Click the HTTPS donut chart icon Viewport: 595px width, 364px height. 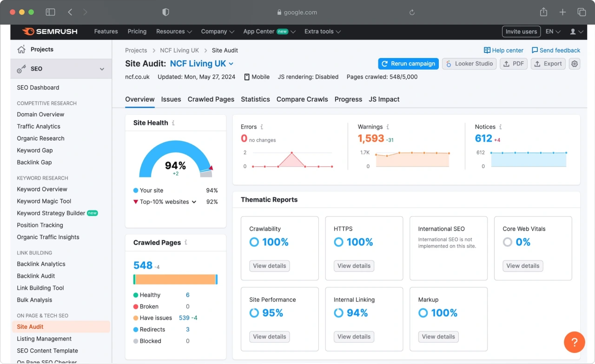338,242
